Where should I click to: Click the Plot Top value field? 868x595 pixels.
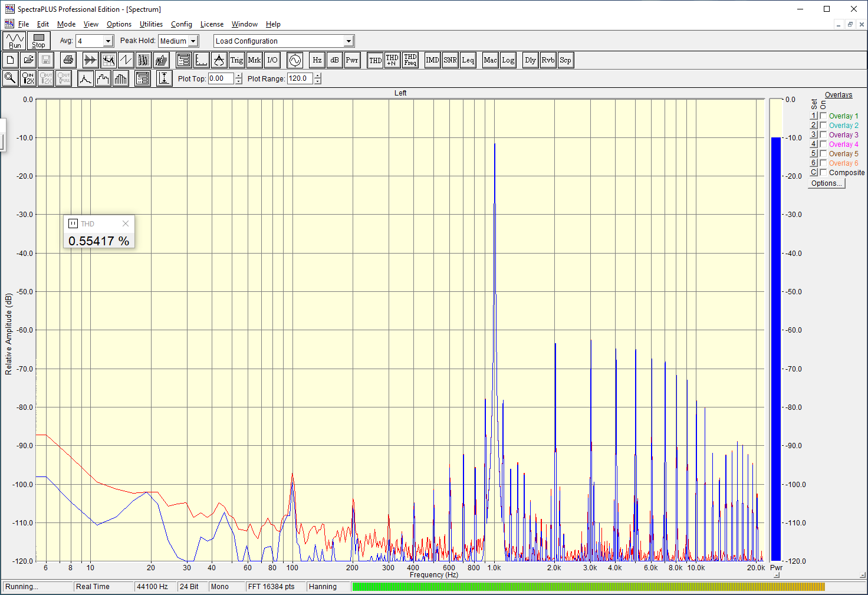point(221,78)
